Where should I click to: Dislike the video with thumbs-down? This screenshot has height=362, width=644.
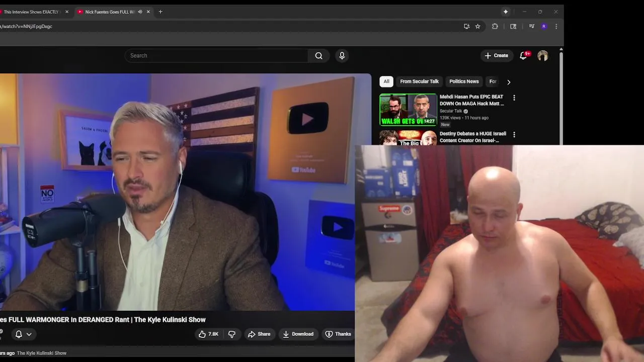(x=232, y=334)
